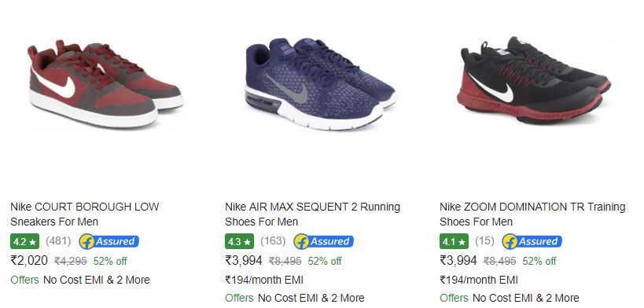
Task: Click Assured badge for Zoom Domination TR
Action: click(x=532, y=241)
